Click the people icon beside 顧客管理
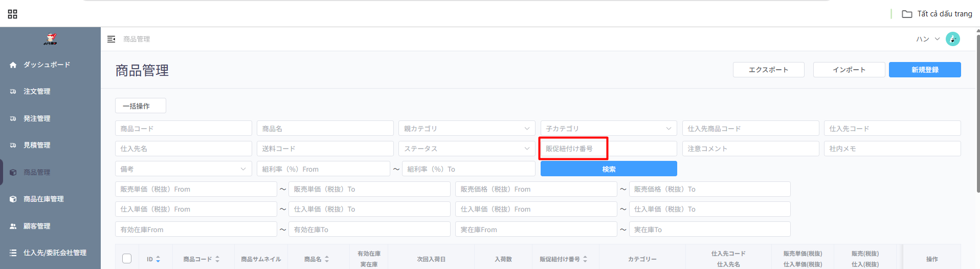This screenshot has height=269, width=980. [13, 226]
